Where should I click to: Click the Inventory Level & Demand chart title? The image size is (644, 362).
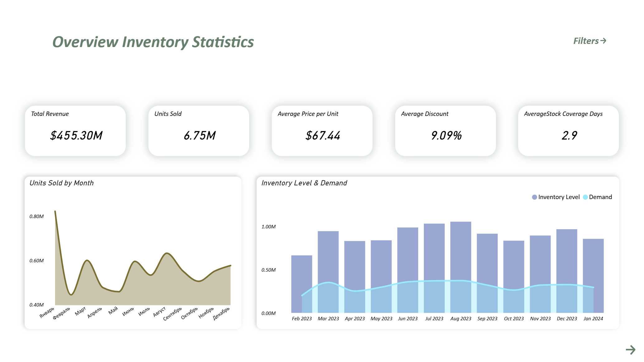(x=304, y=183)
